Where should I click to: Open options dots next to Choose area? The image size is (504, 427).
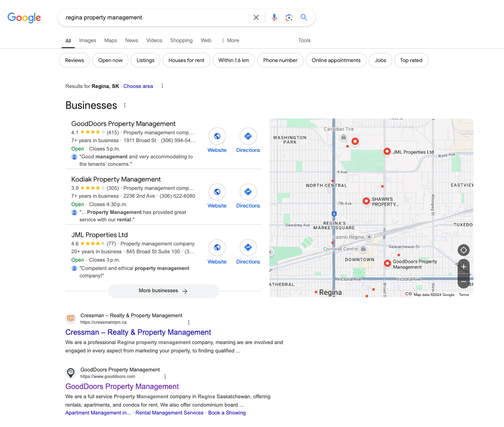pos(162,86)
